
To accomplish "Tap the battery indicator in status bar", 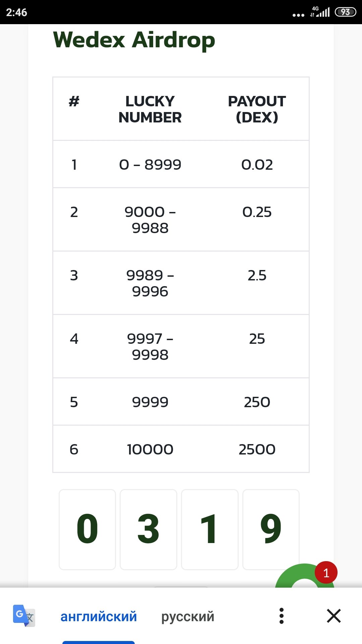I will (x=345, y=12).
